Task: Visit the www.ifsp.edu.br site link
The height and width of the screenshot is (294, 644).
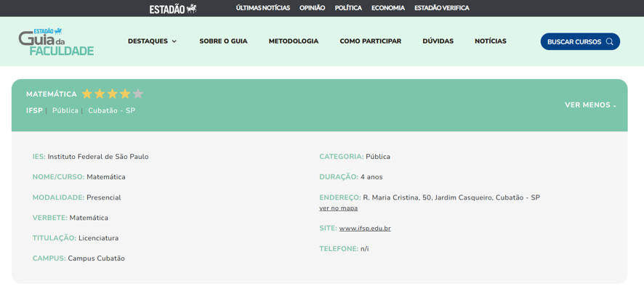Action: (365, 229)
